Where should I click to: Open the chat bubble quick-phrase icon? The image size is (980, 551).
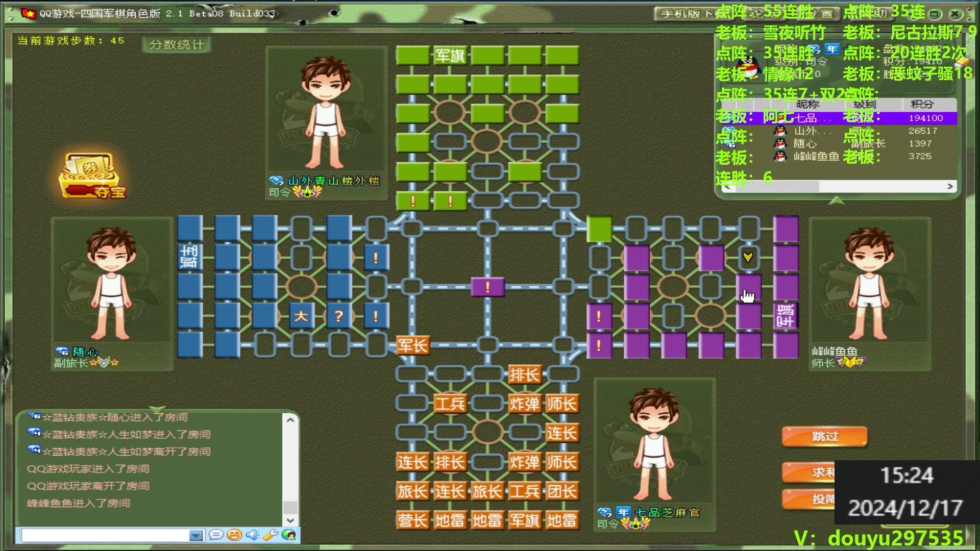click(216, 535)
